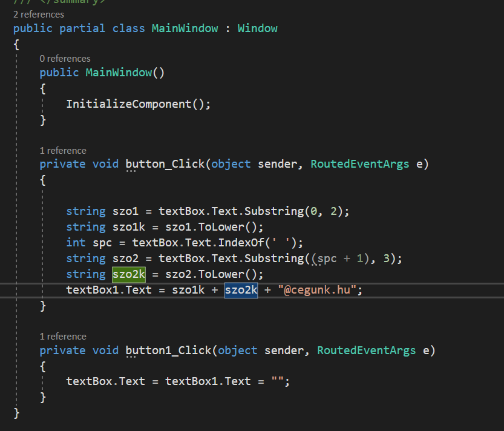Click the szo1k variable declaration name
Screen dimensions: 504x431
click(x=129, y=227)
